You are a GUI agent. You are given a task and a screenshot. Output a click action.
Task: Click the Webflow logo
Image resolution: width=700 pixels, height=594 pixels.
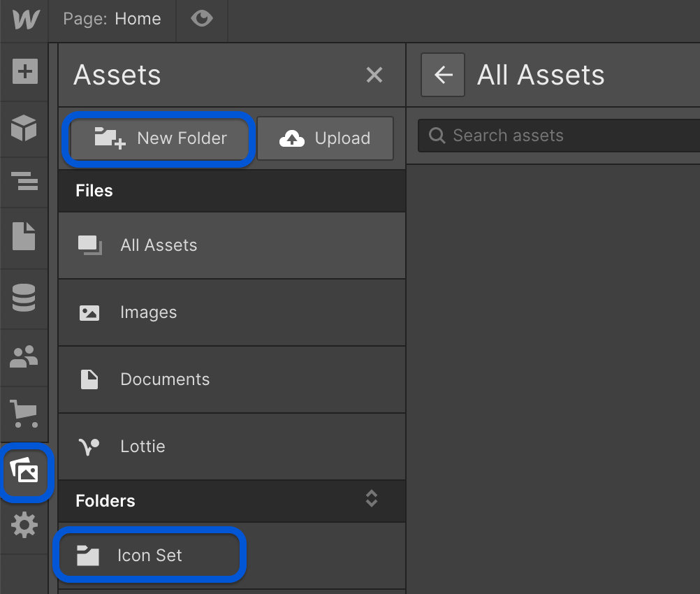(x=24, y=20)
